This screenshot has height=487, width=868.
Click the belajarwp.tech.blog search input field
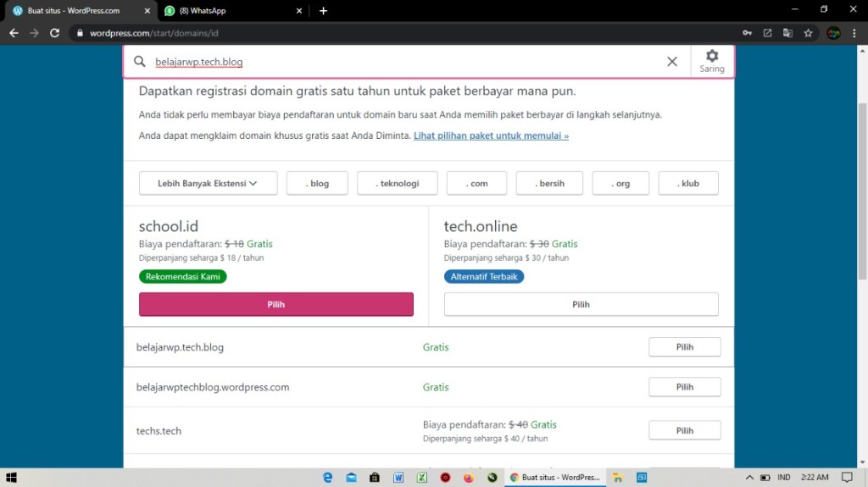(x=398, y=62)
